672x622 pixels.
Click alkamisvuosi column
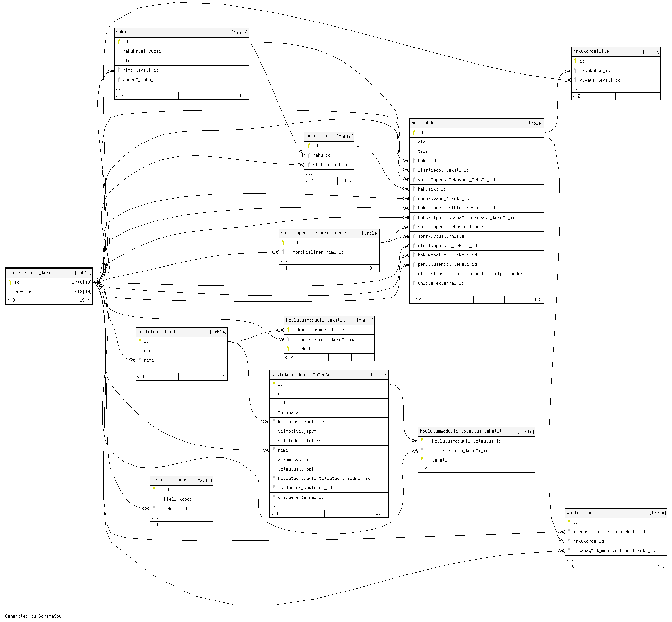click(x=329, y=460)
